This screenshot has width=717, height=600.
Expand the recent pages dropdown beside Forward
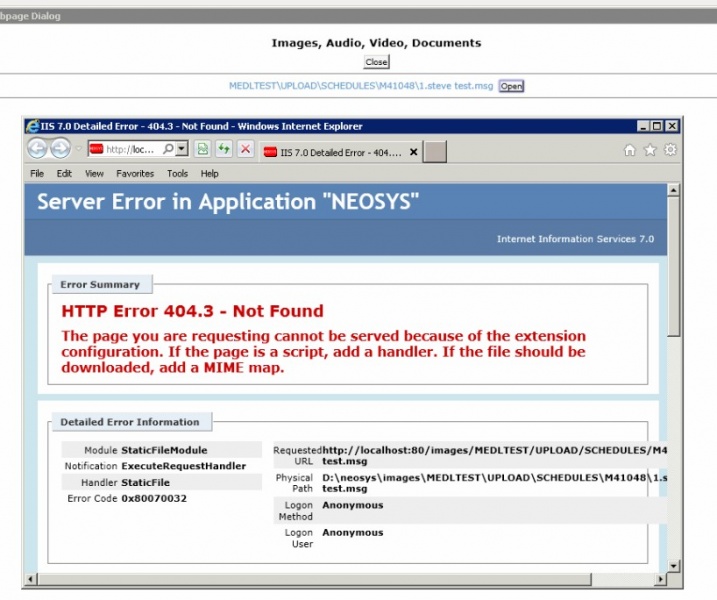[x=78, y=149]
